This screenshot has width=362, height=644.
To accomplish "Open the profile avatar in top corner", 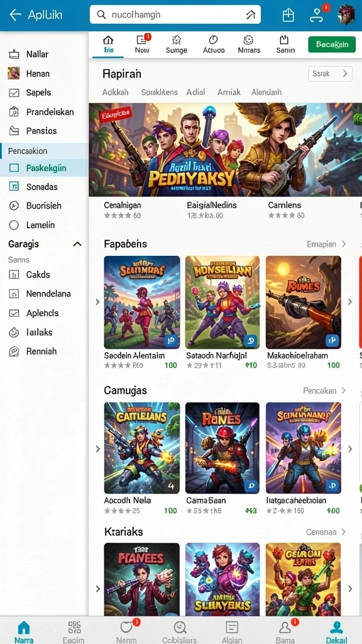I will [346, 15].
